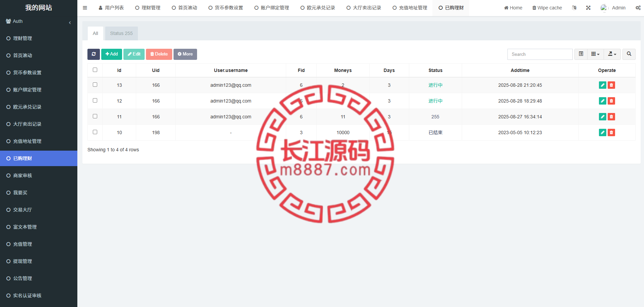Edit the row with Id 12
644x307 pixels.
[603, 101]
